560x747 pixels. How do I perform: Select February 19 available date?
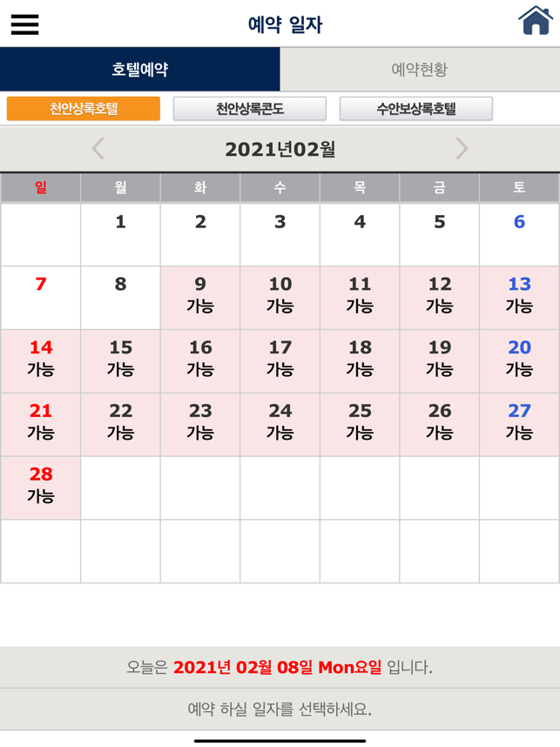coord(440,361)
